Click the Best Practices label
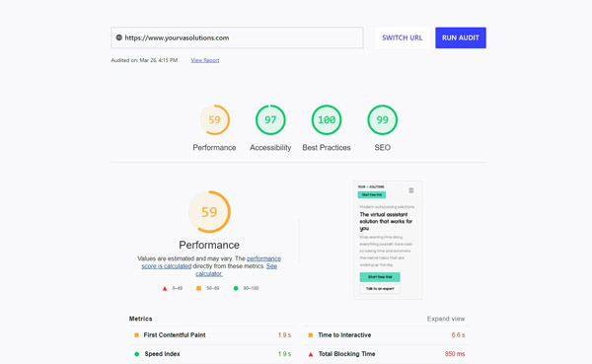This screenshot has height=364, width=592. click(327, 148)
